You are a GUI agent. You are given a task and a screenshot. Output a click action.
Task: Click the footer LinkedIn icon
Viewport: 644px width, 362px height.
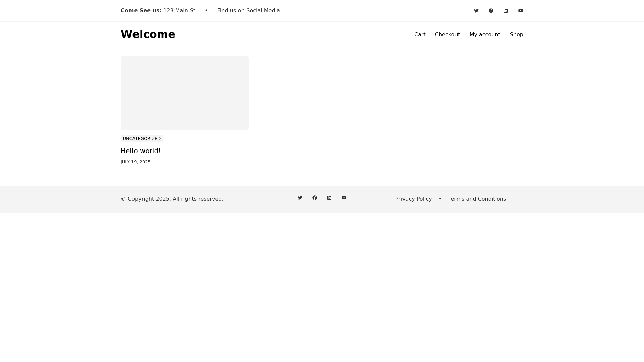(329, 198)
